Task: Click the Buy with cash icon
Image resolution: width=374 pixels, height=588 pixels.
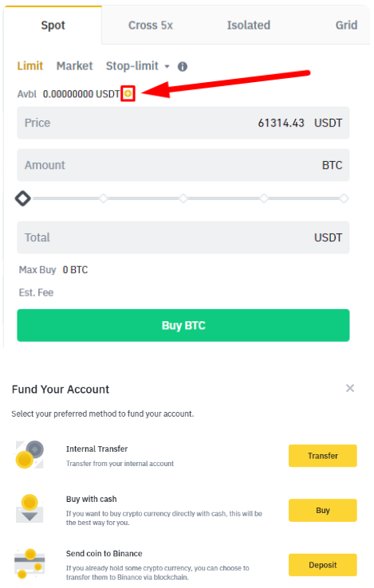Action: pyautogui.click(x=30, y=509)
